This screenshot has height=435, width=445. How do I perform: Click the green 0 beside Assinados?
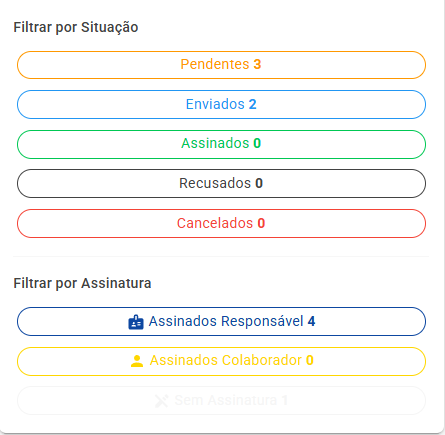click(257, 143)
